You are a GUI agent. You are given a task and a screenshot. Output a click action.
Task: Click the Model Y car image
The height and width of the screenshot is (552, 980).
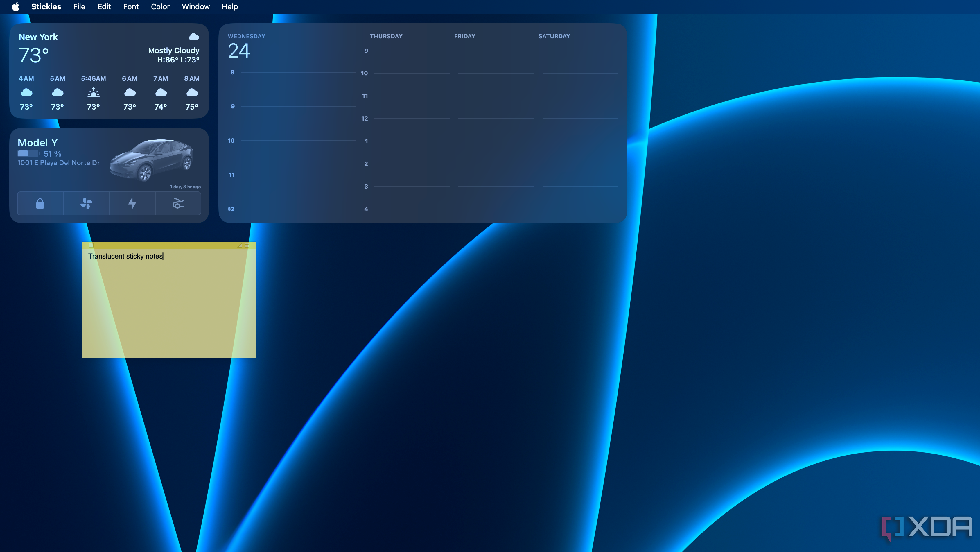[x=151, y=160]
